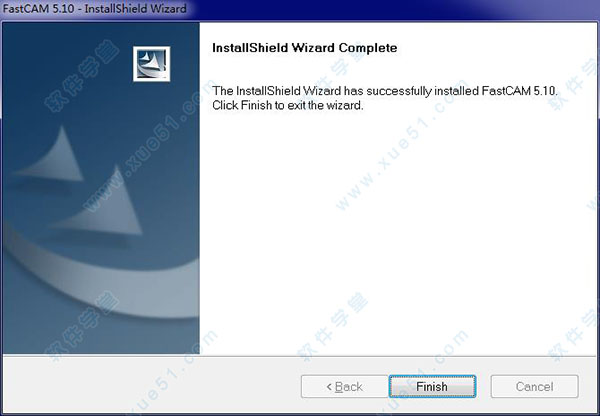Click the separator line above the button row
Viewport: 600px width, 416px height.
(300, 356)
